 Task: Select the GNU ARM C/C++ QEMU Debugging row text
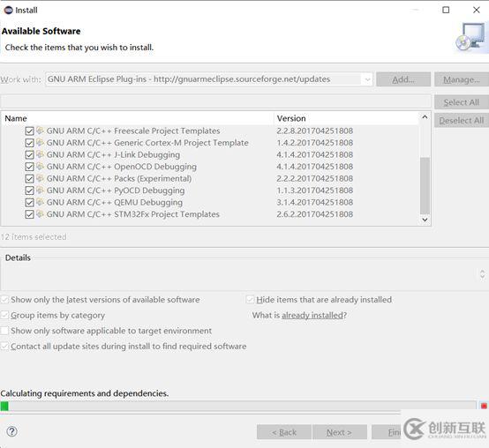tap(115, 203)
